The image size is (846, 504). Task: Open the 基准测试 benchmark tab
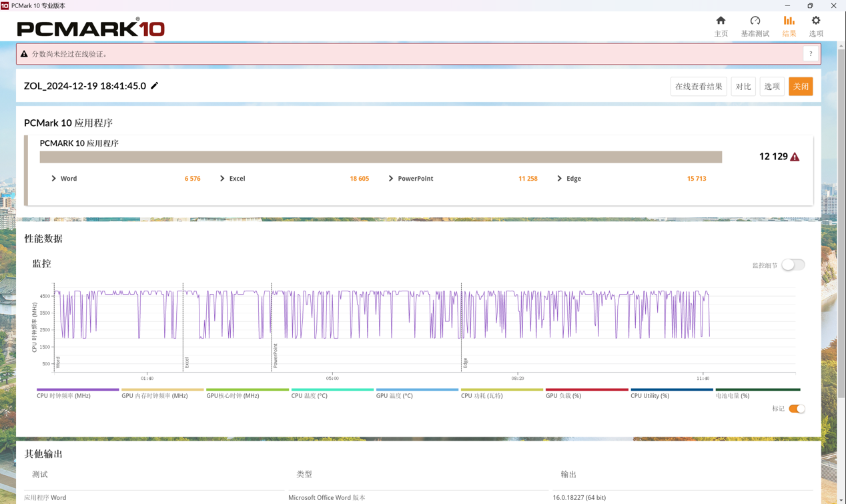[x=755, y=26]
